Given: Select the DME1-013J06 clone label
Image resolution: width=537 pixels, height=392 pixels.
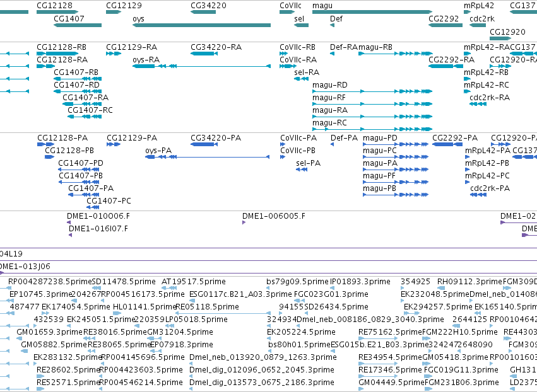Looking at the screenshot, I should pyautogui.click(x=25, y=267).
